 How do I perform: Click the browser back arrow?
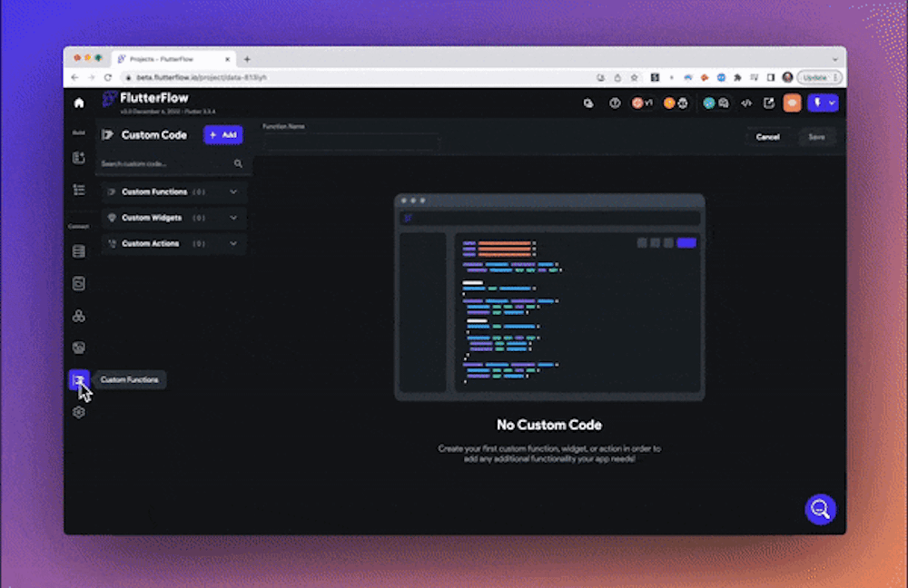74,77
